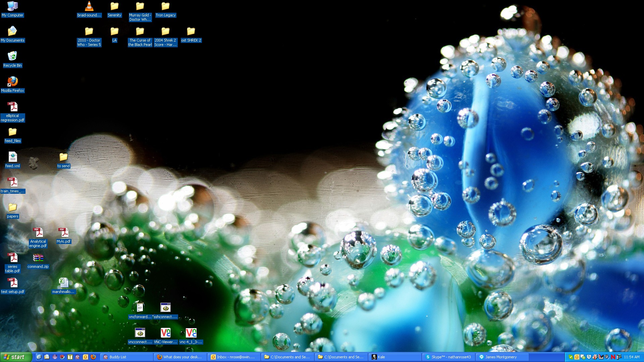Screen dimensions: 644x362
Task: Select elliptical regression.pdf file
Action: pyautogui.click(x=12, y=107)
